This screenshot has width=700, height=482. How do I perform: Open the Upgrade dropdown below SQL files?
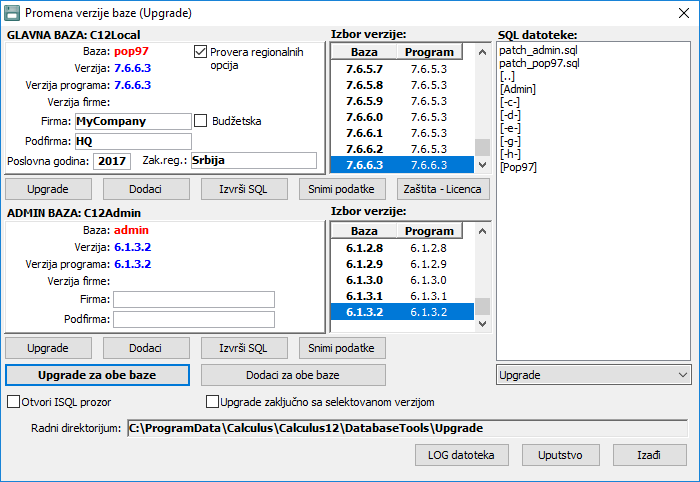pos(593,375)
